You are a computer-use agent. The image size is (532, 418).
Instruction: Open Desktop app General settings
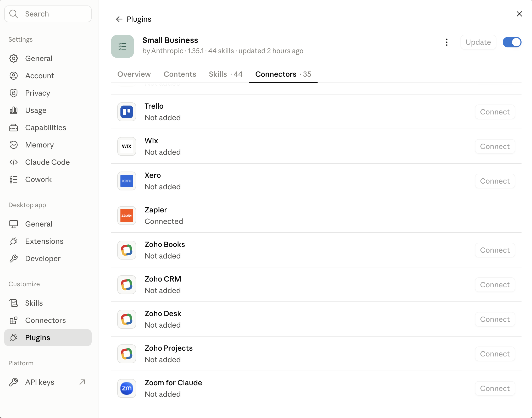pyautogui.click(x=48, y=224)
